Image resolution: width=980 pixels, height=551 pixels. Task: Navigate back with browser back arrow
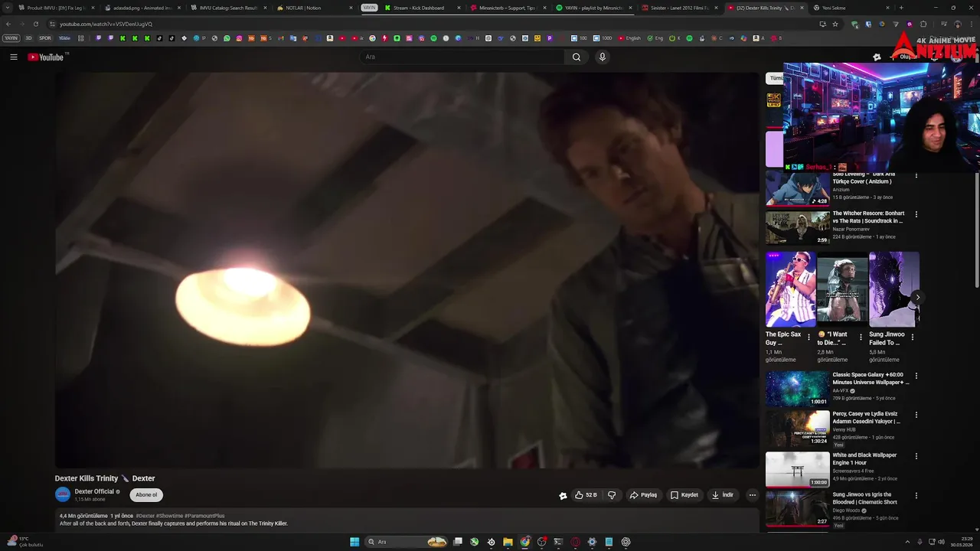[8, 24]
